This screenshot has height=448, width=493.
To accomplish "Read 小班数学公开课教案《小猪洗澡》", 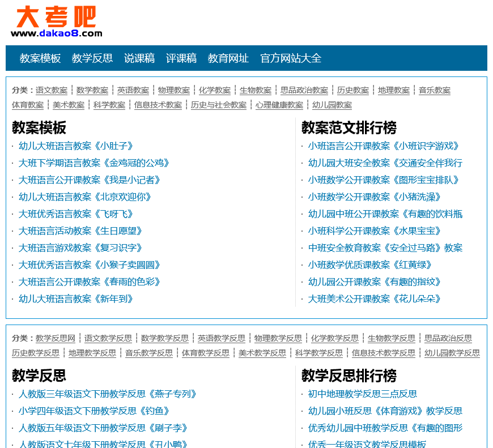I will tap(375, 197).
